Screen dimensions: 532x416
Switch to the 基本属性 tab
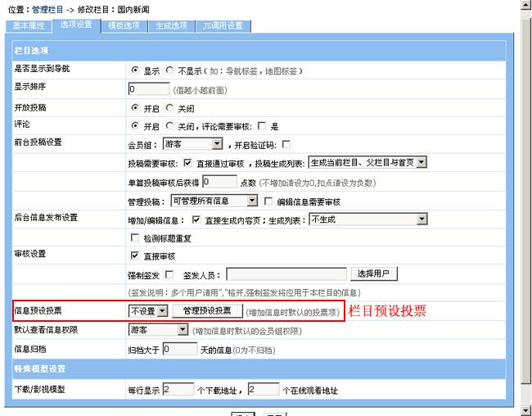click(x=31, y=26)
